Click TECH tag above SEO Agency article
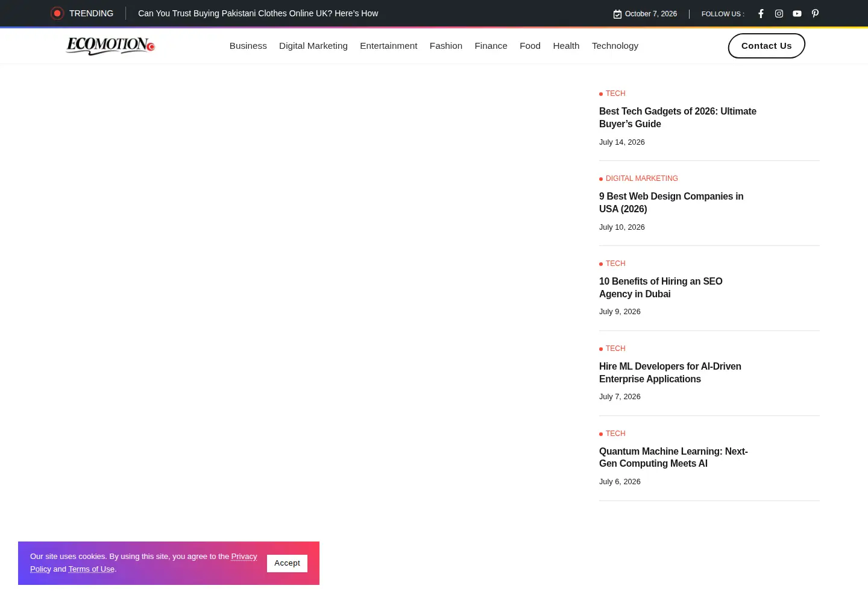868x603 pixels. pyautogui.click(x=615, y=264)
